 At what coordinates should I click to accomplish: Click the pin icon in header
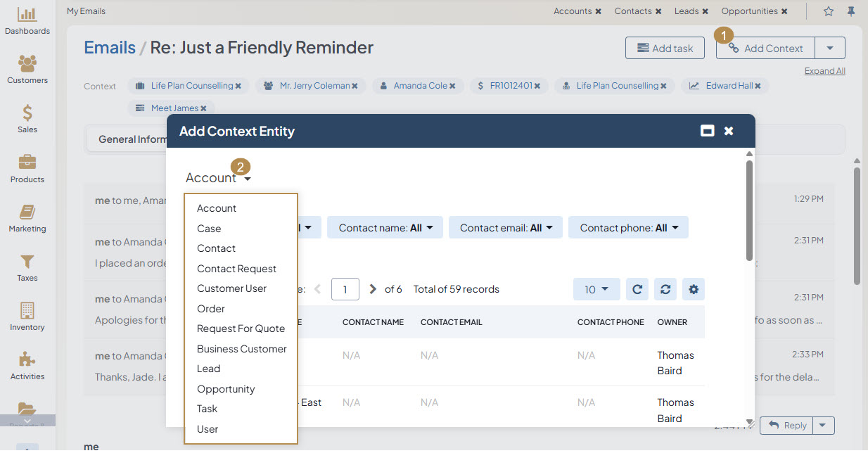tap(851, 11)
